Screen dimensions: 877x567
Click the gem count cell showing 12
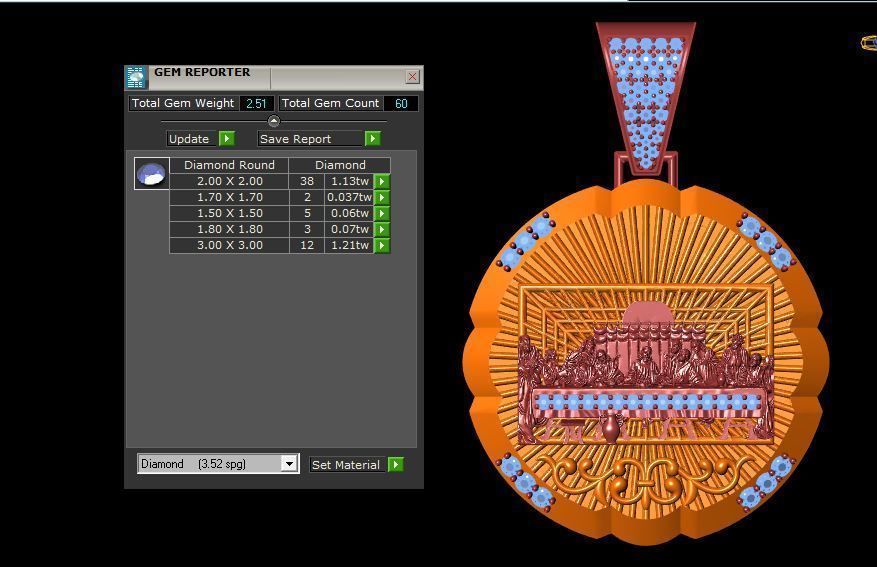[307, 245]
